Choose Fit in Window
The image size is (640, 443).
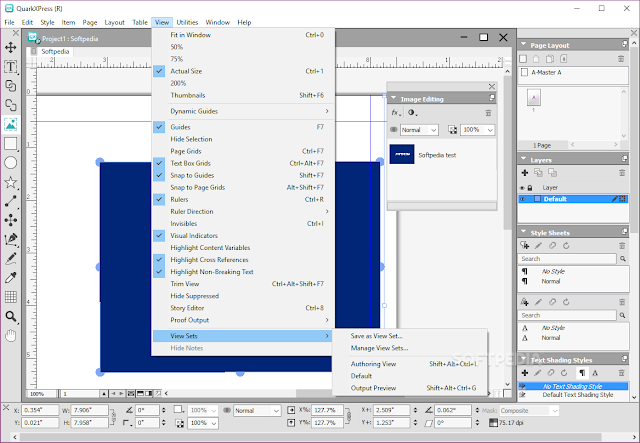click(x=243, y=35)
